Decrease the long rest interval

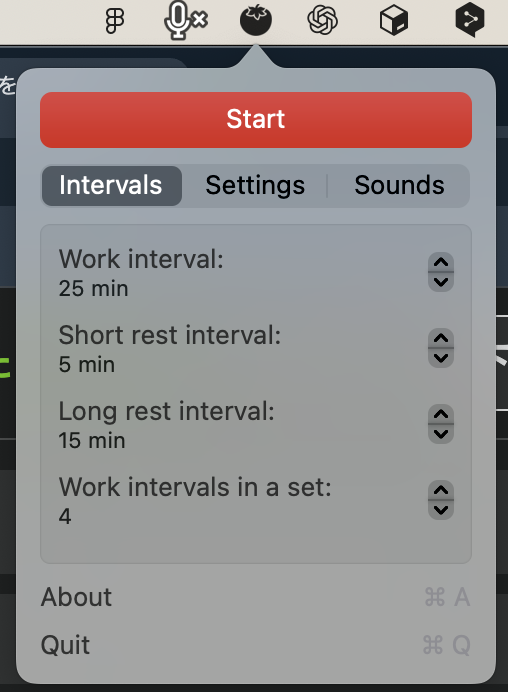click(441, 434)
